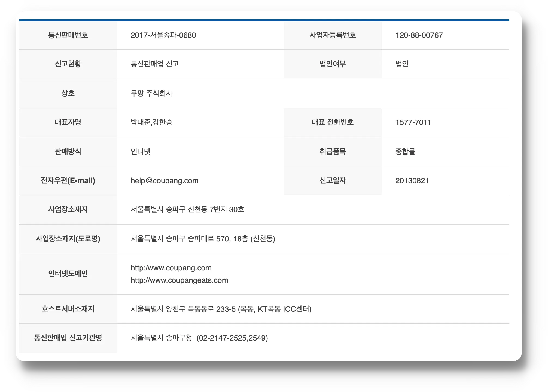Image resolution: width=548 pixels, height=392 pixels.
Task: Click the 호스트서버소재지 label
Action: coord(68,309)
